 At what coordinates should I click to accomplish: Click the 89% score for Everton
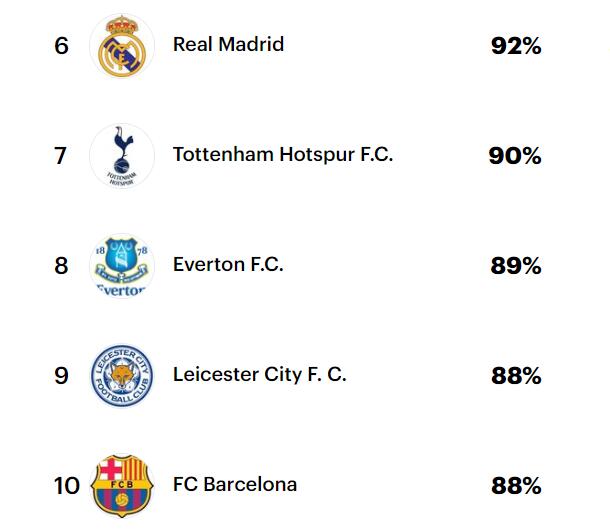coord(516,266)
